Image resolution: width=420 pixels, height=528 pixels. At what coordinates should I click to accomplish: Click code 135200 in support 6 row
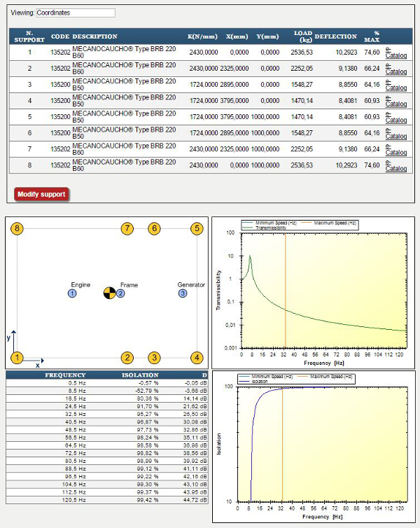pos(60,133)
